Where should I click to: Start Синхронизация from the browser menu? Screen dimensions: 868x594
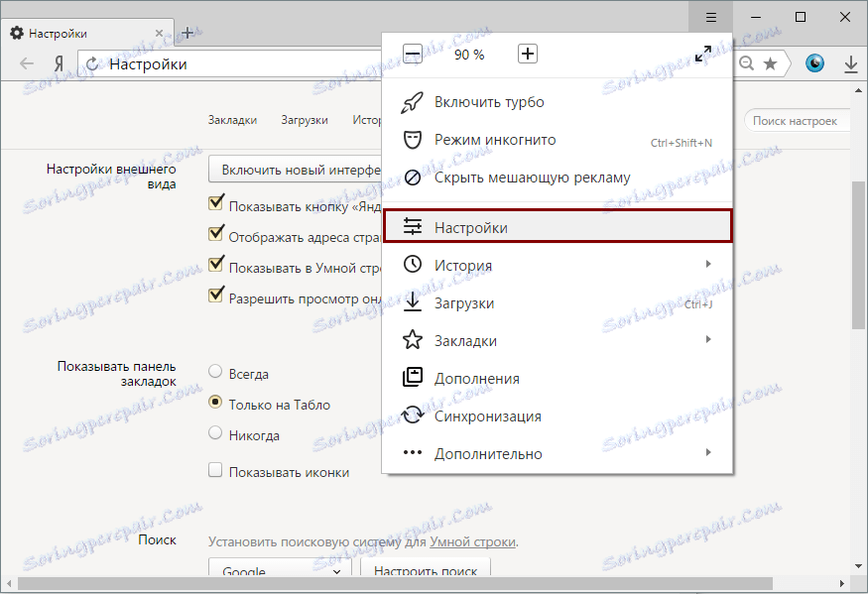(486, 416)
